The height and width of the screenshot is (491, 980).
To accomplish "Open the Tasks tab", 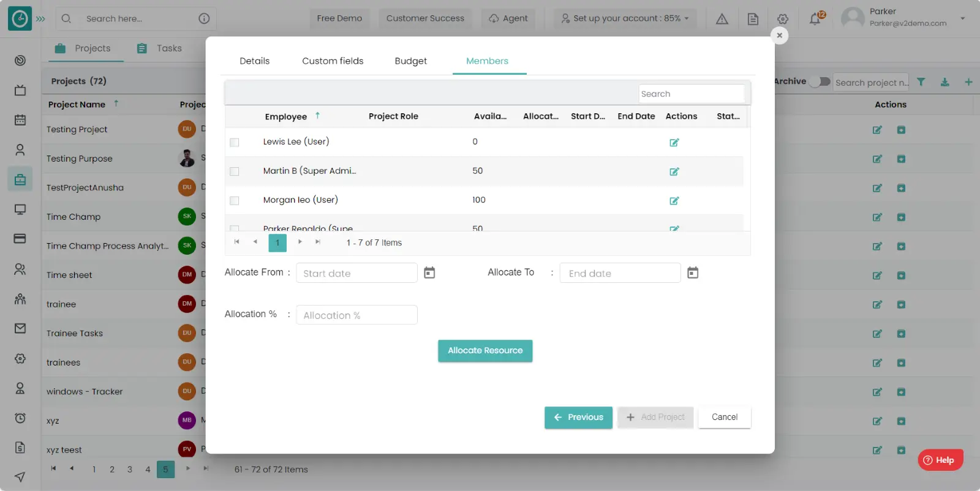I will (160, 48).
